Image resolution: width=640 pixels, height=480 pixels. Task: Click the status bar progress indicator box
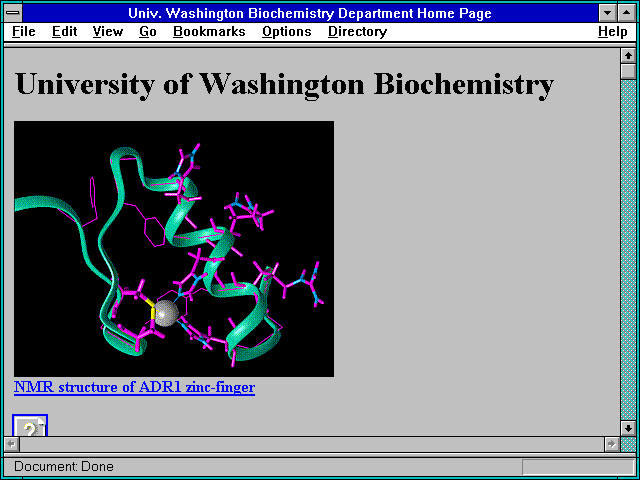578,467
